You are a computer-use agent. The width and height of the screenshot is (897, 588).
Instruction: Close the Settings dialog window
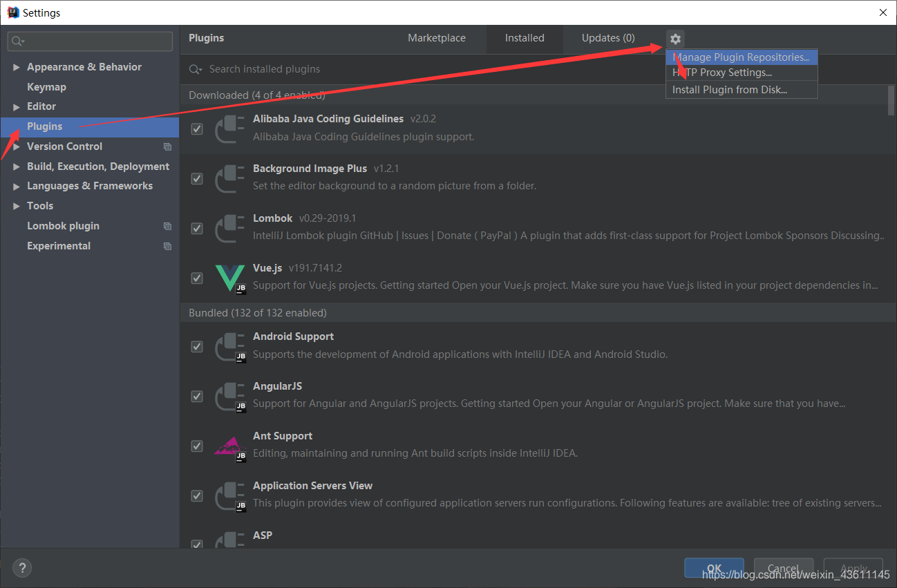pyautogui.click(x=882, y=12)
